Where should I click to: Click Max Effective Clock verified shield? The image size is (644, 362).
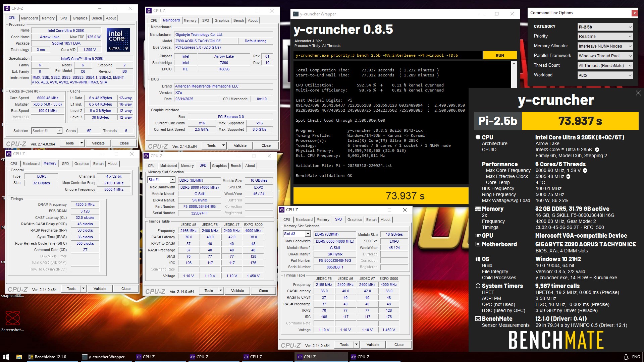568,177
